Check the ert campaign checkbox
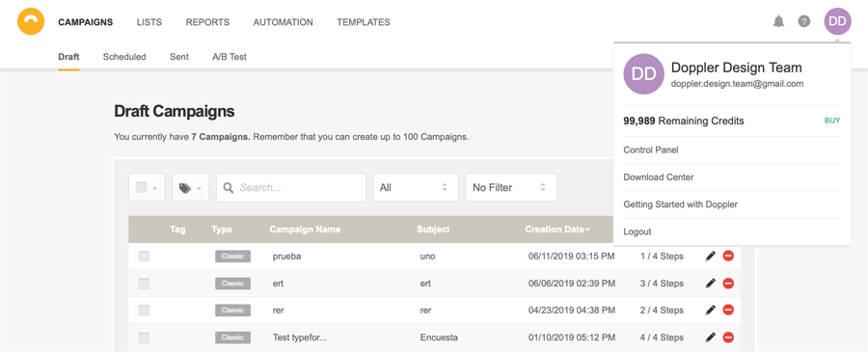 tap(144, 284)
